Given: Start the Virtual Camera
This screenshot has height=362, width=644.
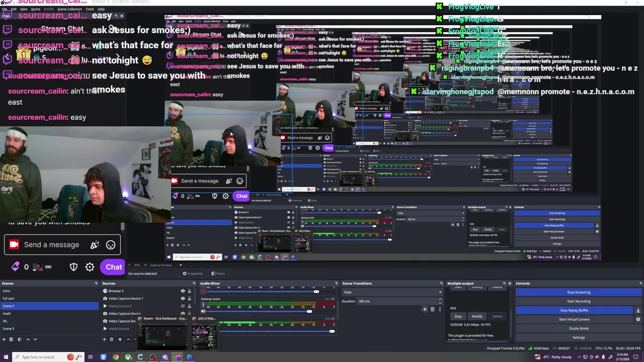Looking at the screenshot, I should 574,319.
